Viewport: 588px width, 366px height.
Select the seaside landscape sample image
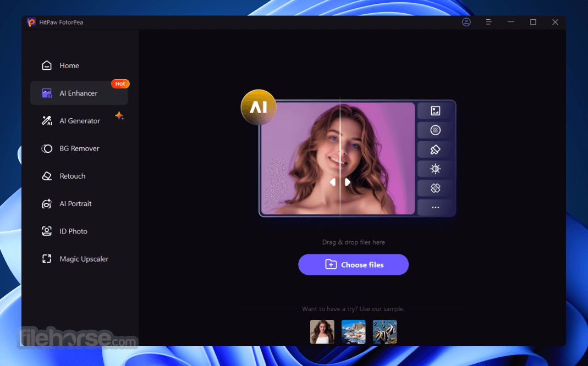coord(354,331)
